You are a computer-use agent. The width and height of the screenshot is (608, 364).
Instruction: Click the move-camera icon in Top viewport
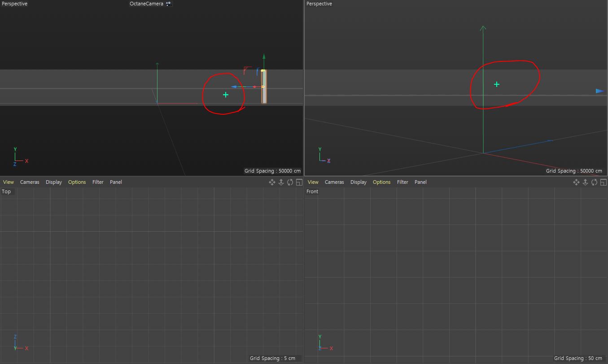pos(272,182)
